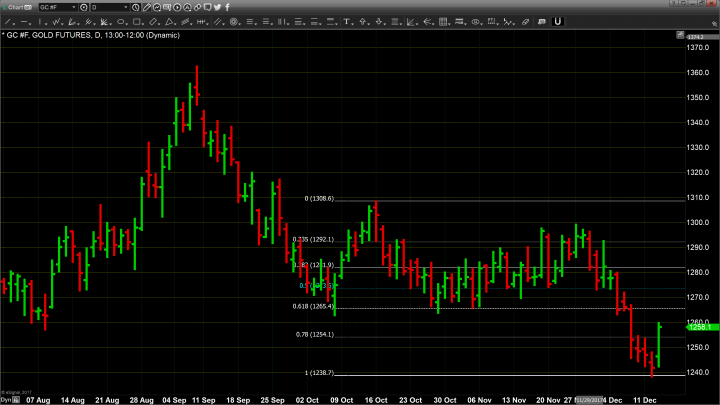Click the round line-chart studies icon
The image size is (720, 405).
pos(157,7)
